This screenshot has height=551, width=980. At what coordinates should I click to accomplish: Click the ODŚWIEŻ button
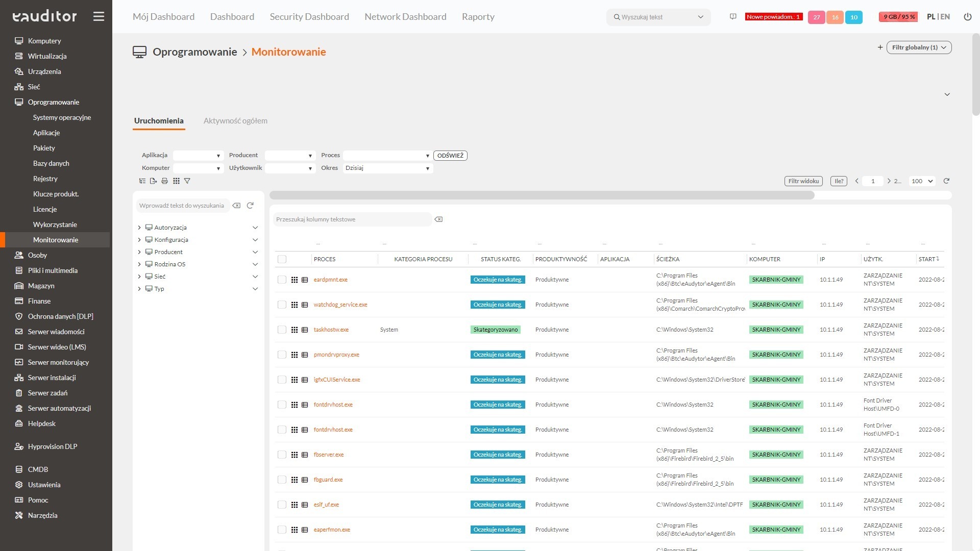tap(450, 155)
